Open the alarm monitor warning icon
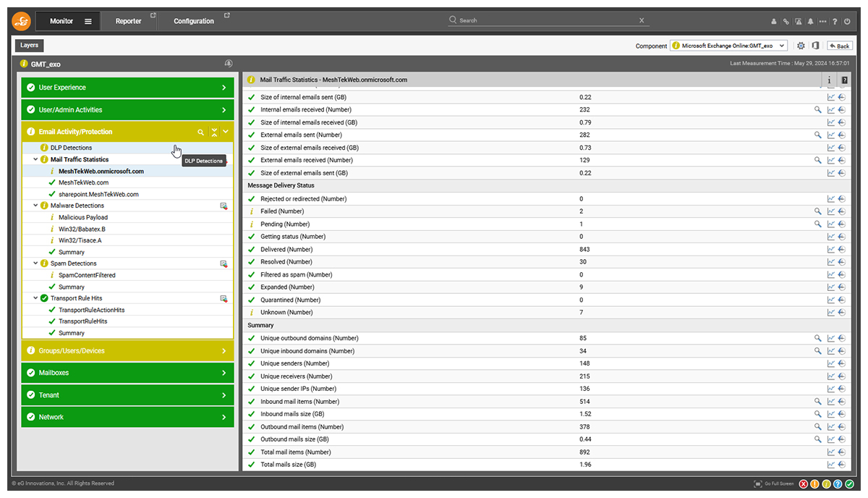Screen dimensions: 868x498 pyautogui.click(x=799, y=22)
